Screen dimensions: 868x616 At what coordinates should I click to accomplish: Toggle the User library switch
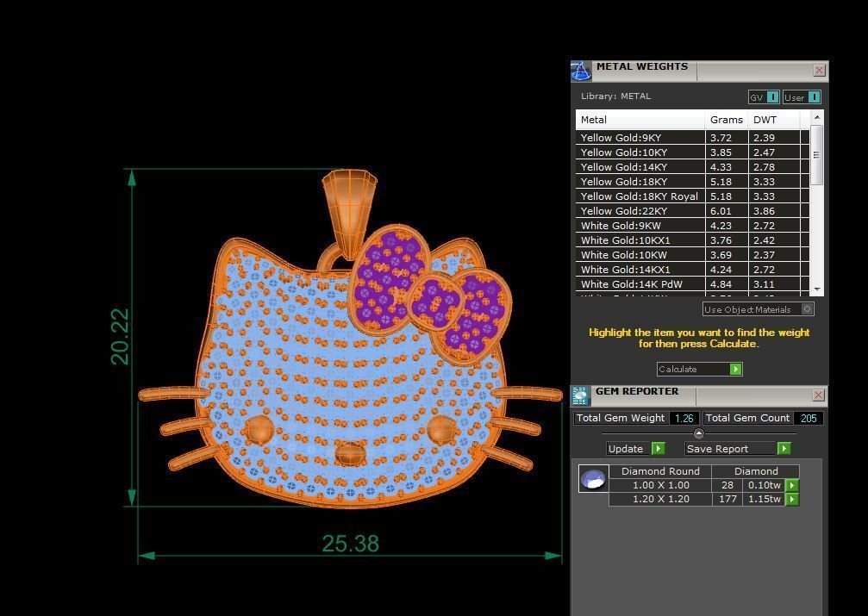click(x=802, y=97)
